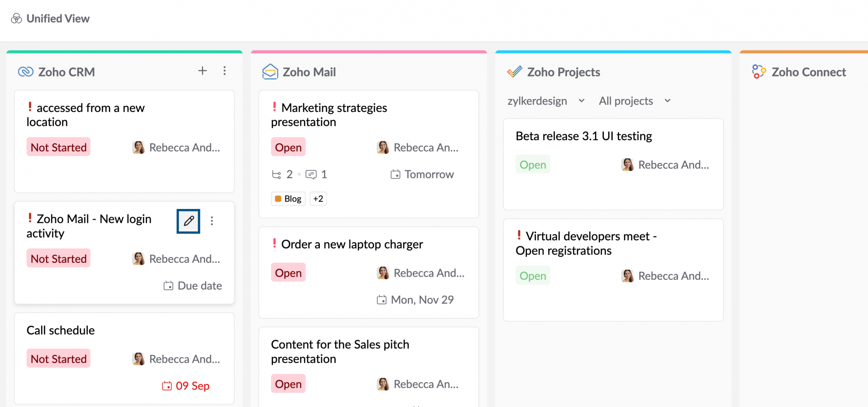Click the orange Blog tag
The image size is (868, 407).
click(288, 199)
